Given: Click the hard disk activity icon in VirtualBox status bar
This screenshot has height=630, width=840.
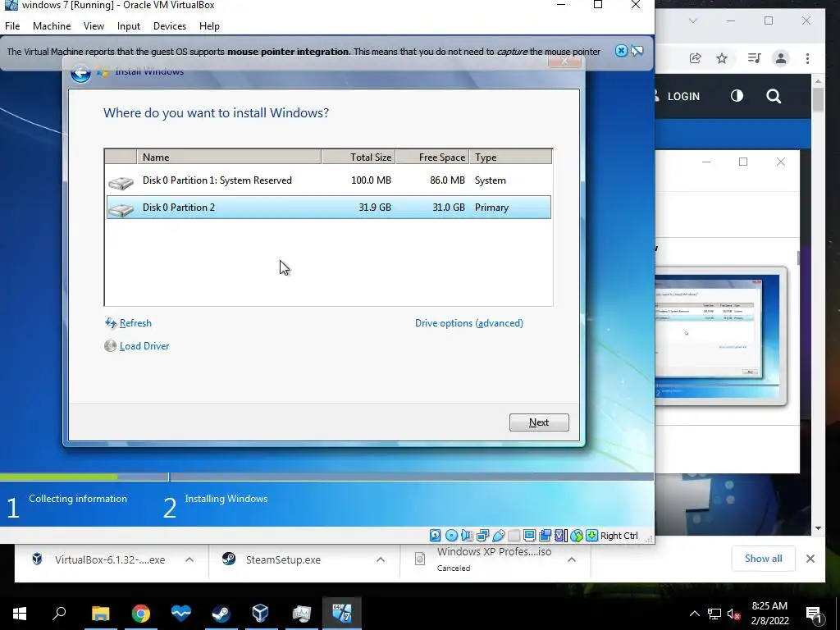Looking at the screenshot, I should coord(435,535).
